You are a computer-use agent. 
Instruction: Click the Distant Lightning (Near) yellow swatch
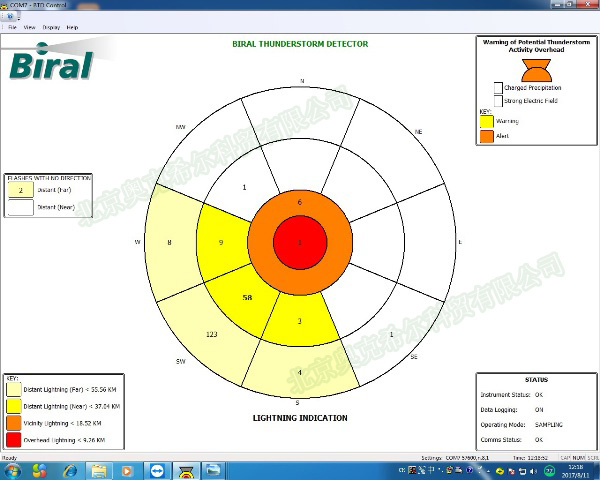point(13,406)
